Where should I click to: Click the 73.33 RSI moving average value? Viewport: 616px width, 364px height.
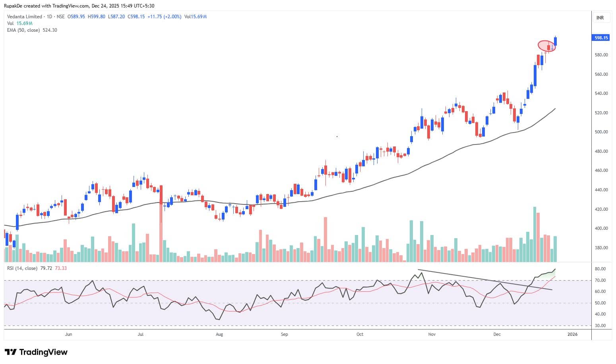[x=60, y=268]
